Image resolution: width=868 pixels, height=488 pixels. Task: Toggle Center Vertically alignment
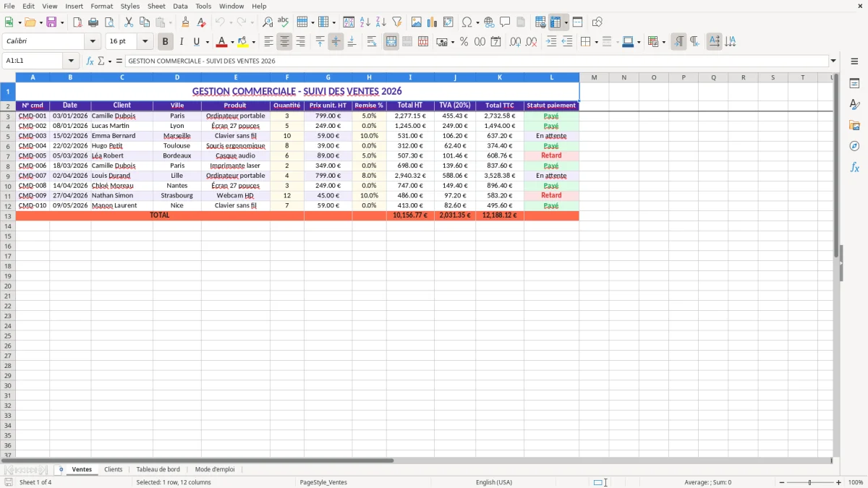[x=336, y=42]
